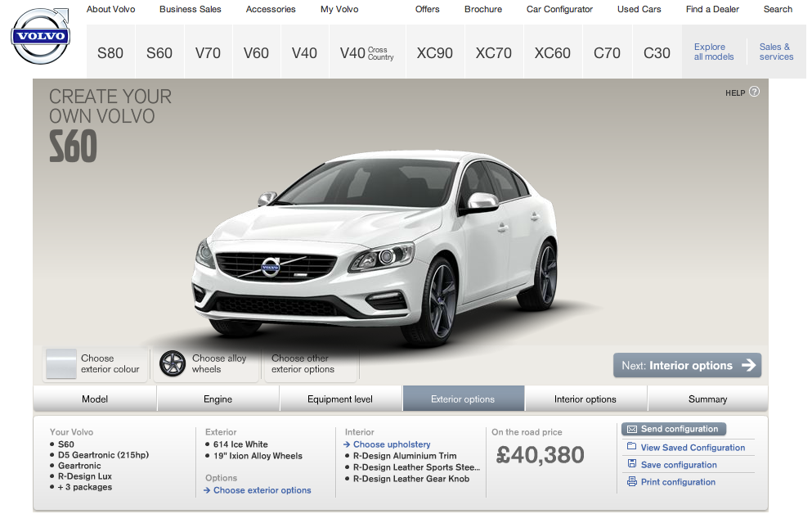This screenshot has width=812, height=523.
Task: Select the S80 model
Action: pyautogui.click(x=110, y=53)
